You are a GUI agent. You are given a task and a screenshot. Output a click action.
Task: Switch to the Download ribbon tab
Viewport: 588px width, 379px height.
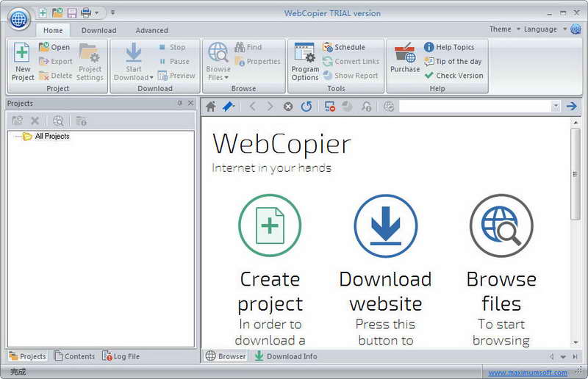coord(98,30)
